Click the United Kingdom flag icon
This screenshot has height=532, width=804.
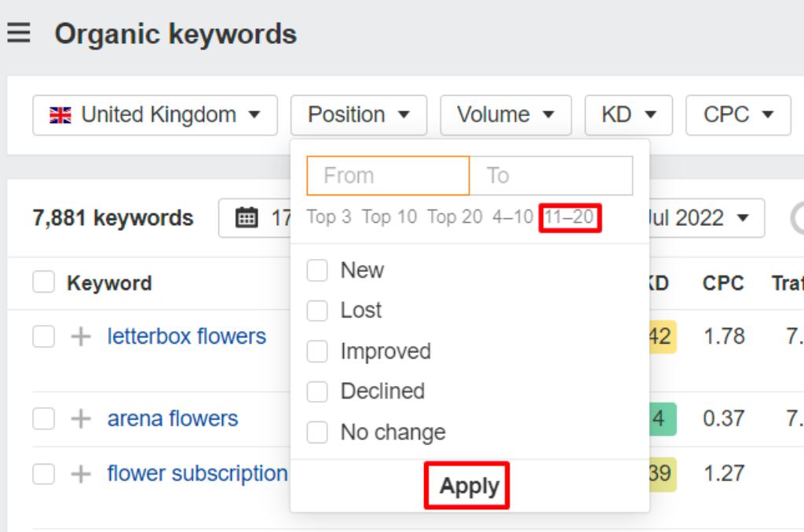click(60, 115)
